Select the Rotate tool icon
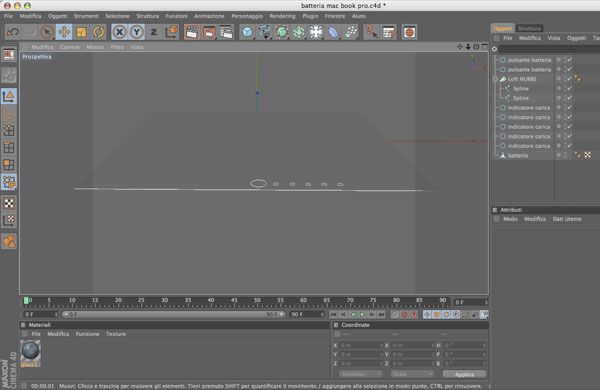 [x=99, y=32]
